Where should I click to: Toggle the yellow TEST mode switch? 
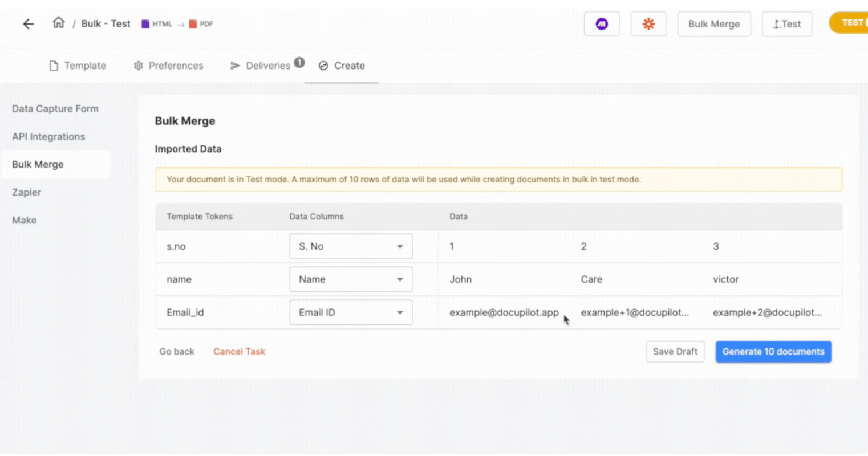[849, 23]
